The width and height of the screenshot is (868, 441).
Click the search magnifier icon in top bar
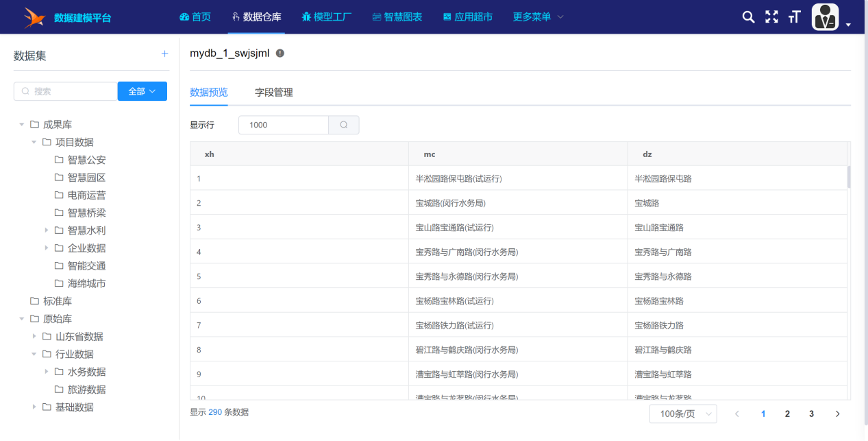coord(748,17)
